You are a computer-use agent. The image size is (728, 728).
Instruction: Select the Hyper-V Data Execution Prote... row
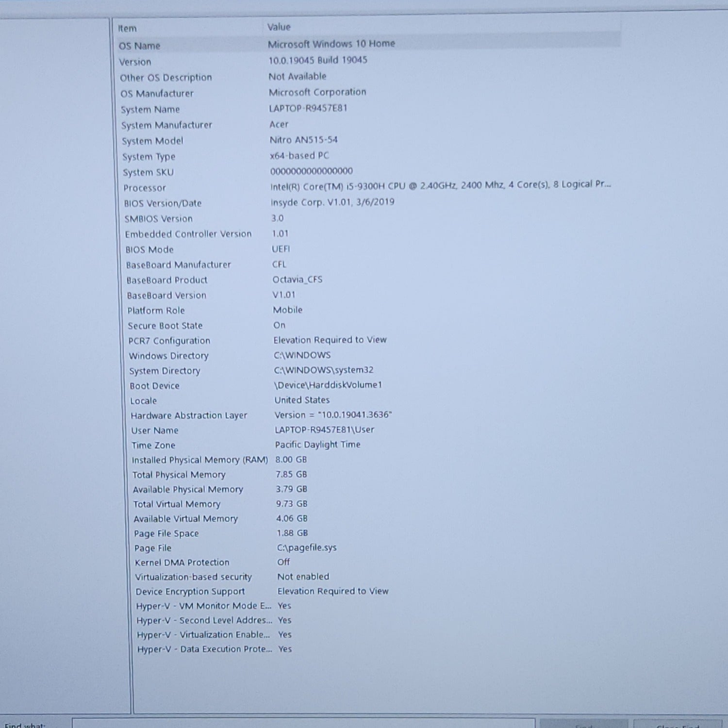[204, 649]
